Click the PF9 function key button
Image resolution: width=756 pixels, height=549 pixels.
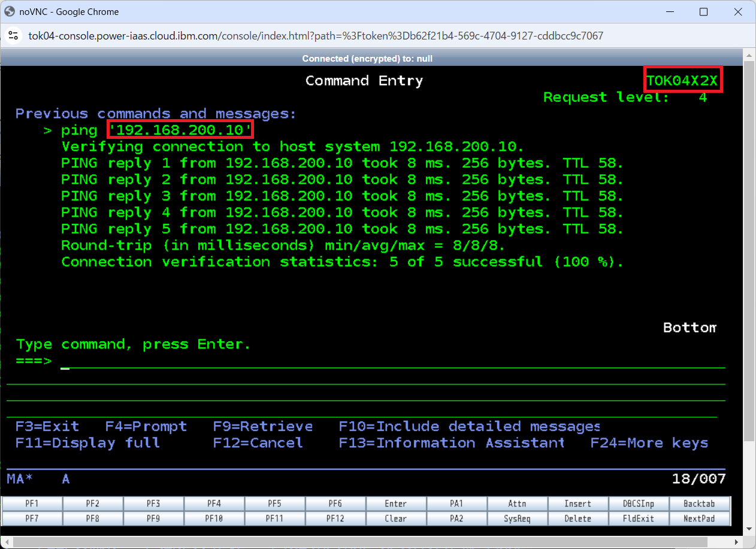(153, 518)
